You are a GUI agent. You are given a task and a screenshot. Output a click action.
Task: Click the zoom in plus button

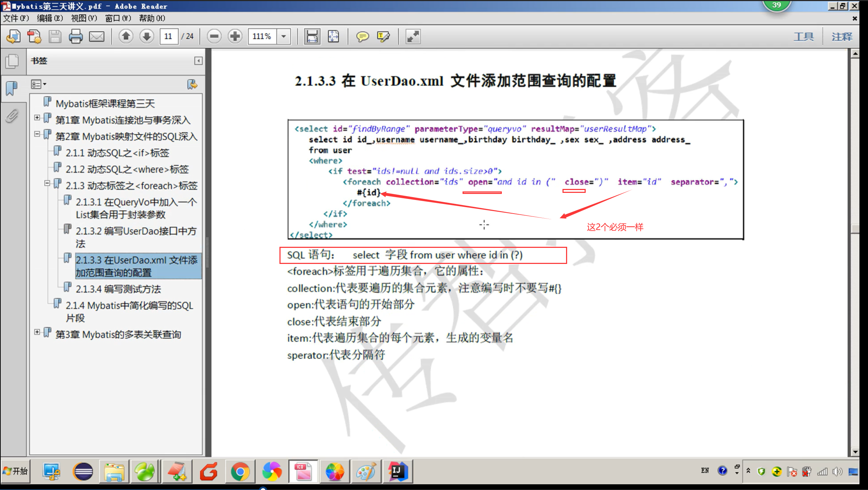tap(235, 36)
